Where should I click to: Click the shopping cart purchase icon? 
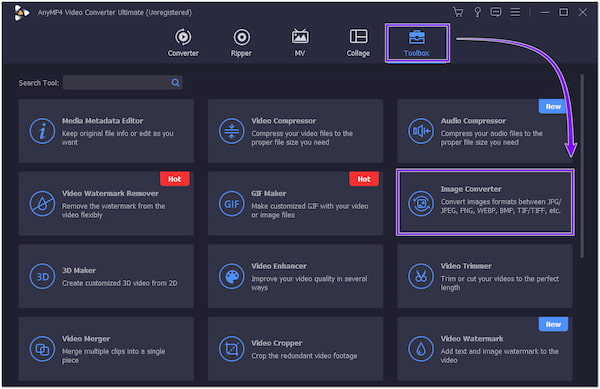458,12
